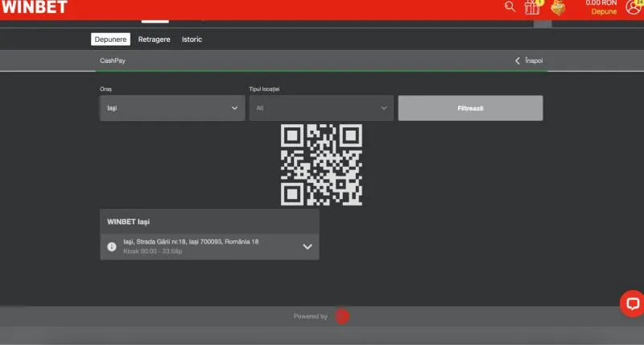Click the QR code image

pos(321,164)
